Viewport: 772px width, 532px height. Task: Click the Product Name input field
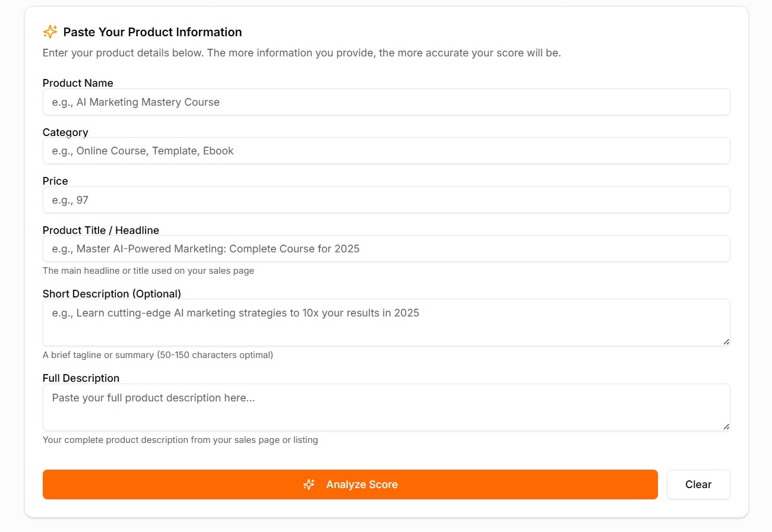point(386,102)
